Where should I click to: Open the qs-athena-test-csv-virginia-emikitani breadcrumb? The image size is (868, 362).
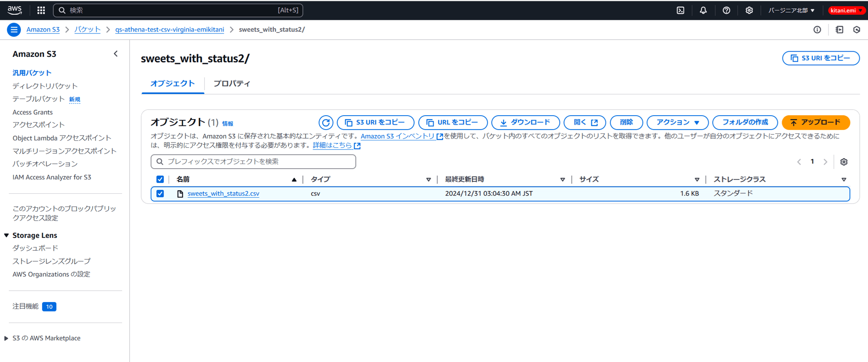170,30
